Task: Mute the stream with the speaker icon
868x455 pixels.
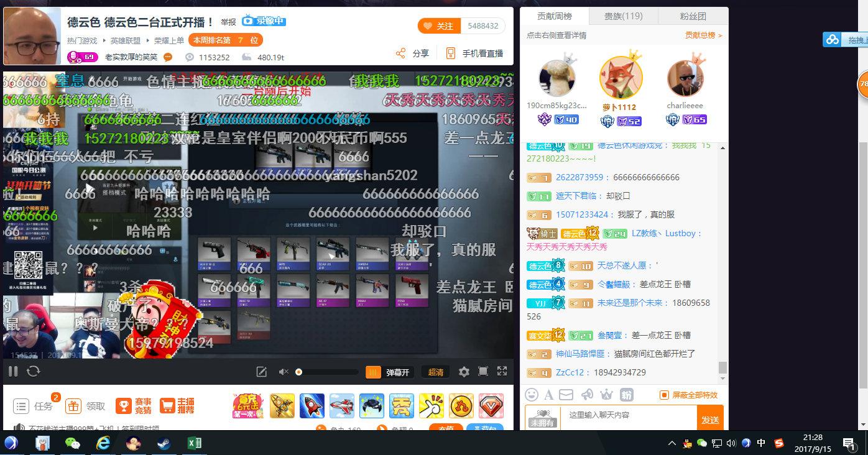Action: [x=283, y=371]
